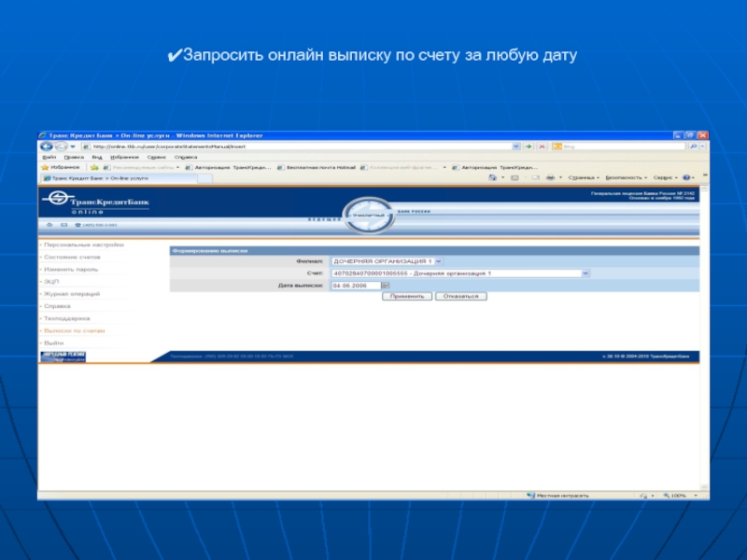Open Рекомендуемые сайты favorites link
The width and height of the screenshot is (747, 560).
click(142, 168)
